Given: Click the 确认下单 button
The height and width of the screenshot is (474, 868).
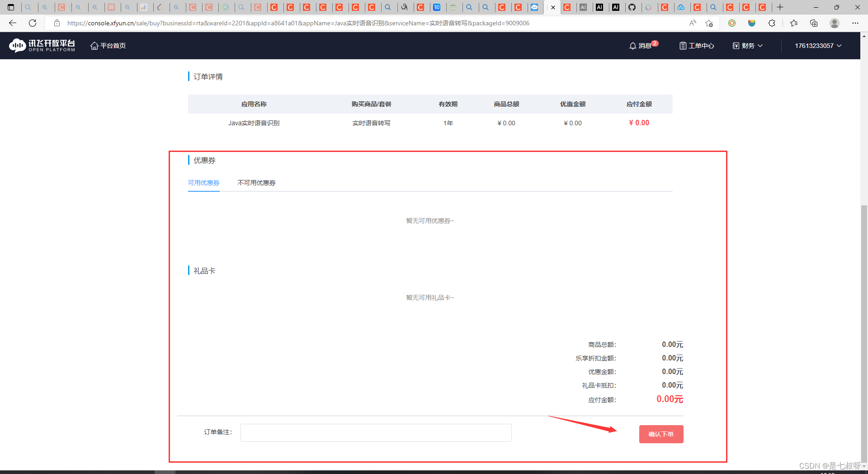Looking at the screenshot, I should pyautogui.click(x=661, y=434).
